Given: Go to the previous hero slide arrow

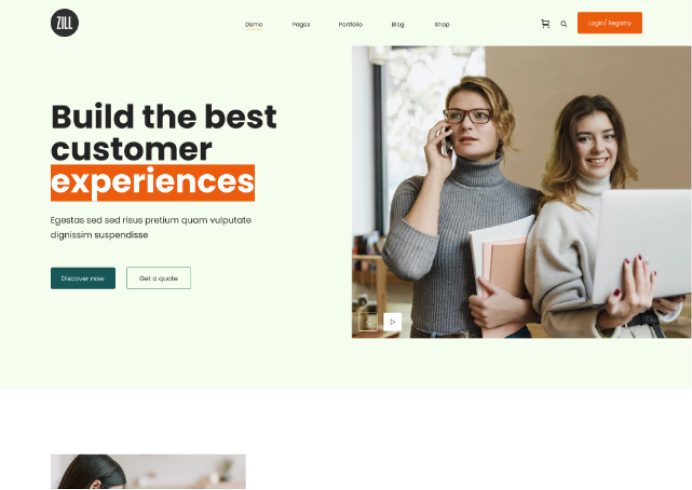Looking at the screenshot, I should 368,321.
